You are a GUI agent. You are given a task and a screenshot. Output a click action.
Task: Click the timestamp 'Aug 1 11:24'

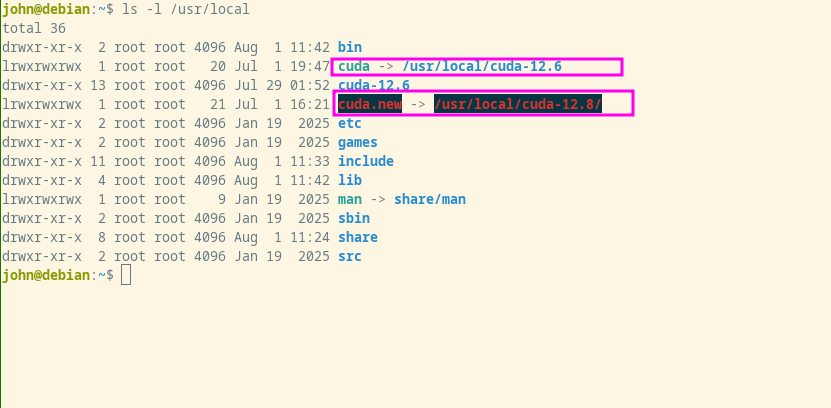click(x=282, y=237)
